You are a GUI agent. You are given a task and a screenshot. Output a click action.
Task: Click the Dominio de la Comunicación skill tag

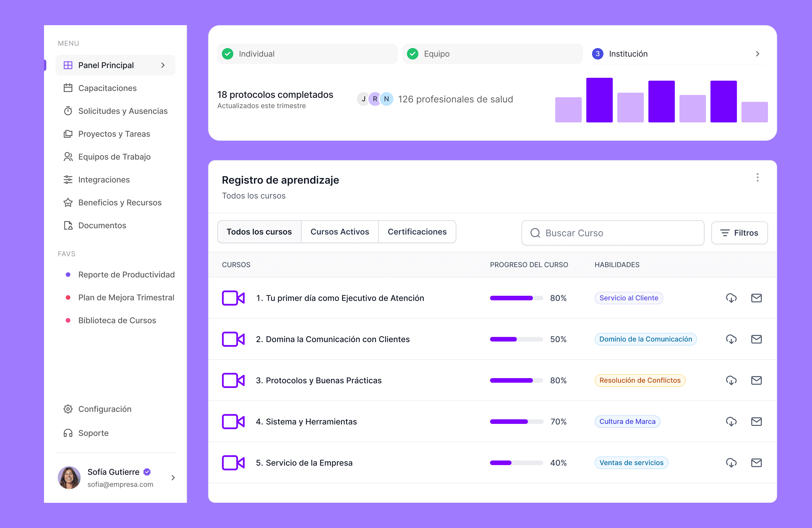click(646, 339)
